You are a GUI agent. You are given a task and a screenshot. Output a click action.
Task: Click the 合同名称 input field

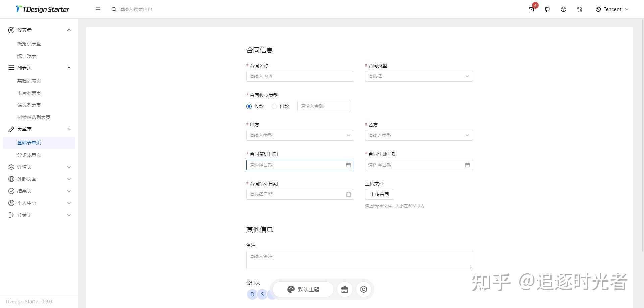point(300,76)
